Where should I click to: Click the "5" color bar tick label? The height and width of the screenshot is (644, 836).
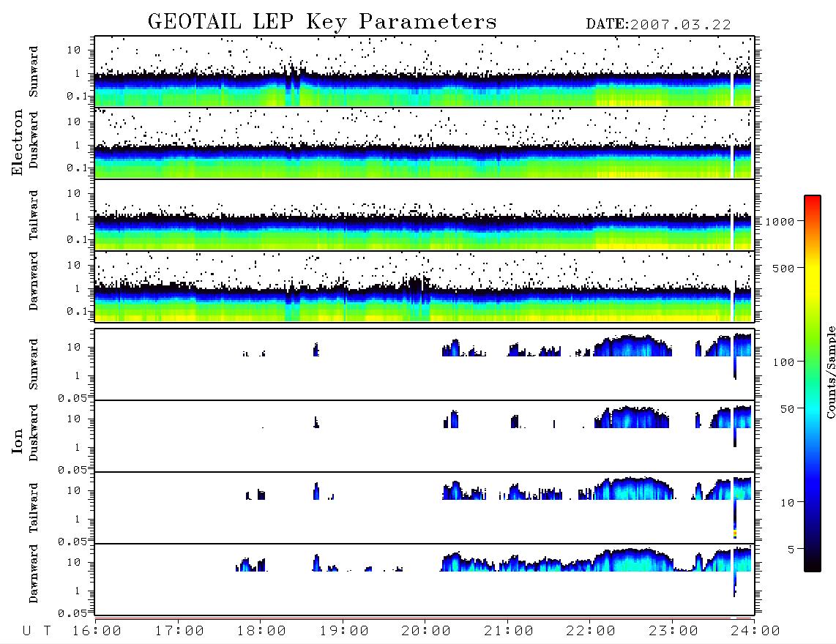791,549
